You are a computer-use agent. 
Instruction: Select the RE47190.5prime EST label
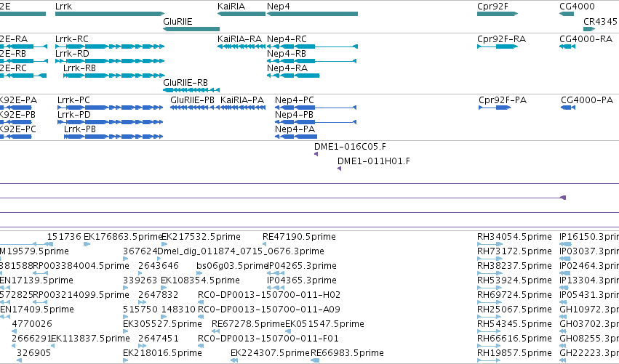[x=299, y=237]
